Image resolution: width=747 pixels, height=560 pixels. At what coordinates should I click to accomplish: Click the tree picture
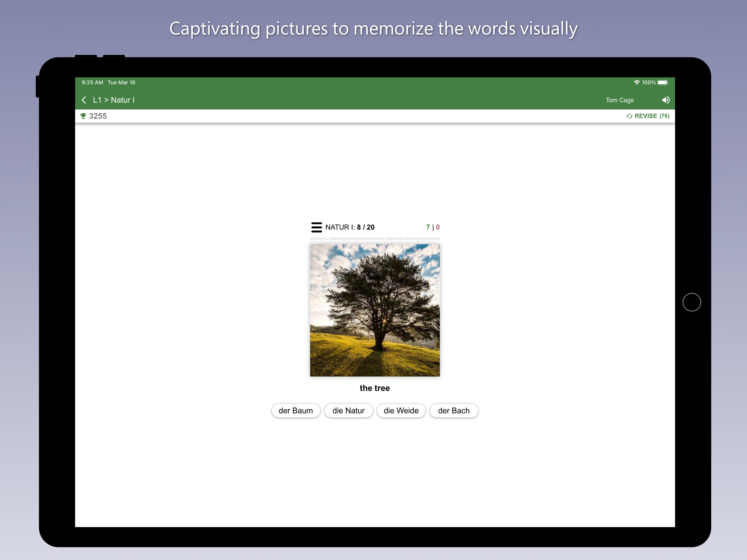click(x=375, y=310)
